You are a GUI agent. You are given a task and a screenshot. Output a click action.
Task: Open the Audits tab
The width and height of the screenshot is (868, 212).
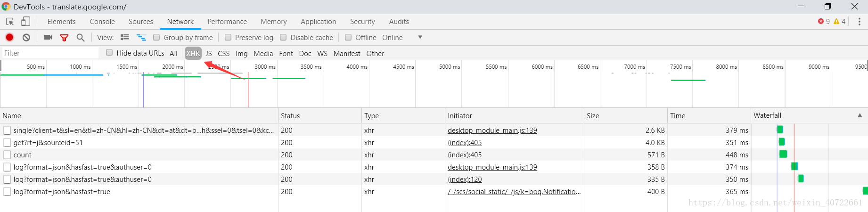tap(399, 22)
